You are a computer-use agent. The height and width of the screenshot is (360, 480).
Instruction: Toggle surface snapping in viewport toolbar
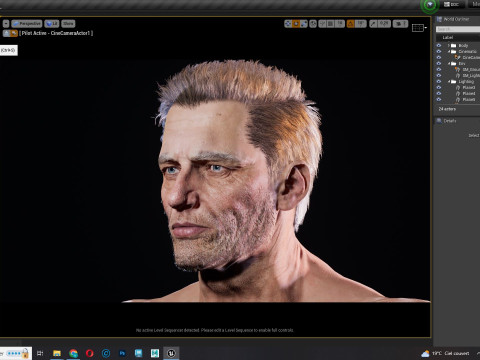pyautogui.click(x=322, y=24)
